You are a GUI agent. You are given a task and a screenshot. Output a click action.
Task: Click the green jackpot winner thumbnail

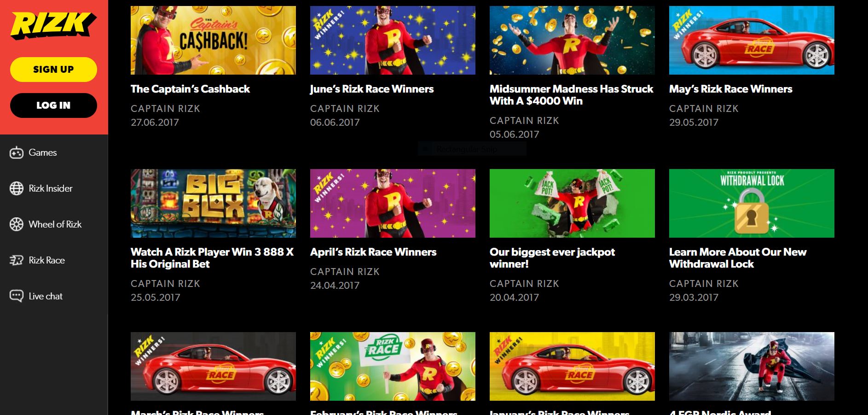click(572, 203)
